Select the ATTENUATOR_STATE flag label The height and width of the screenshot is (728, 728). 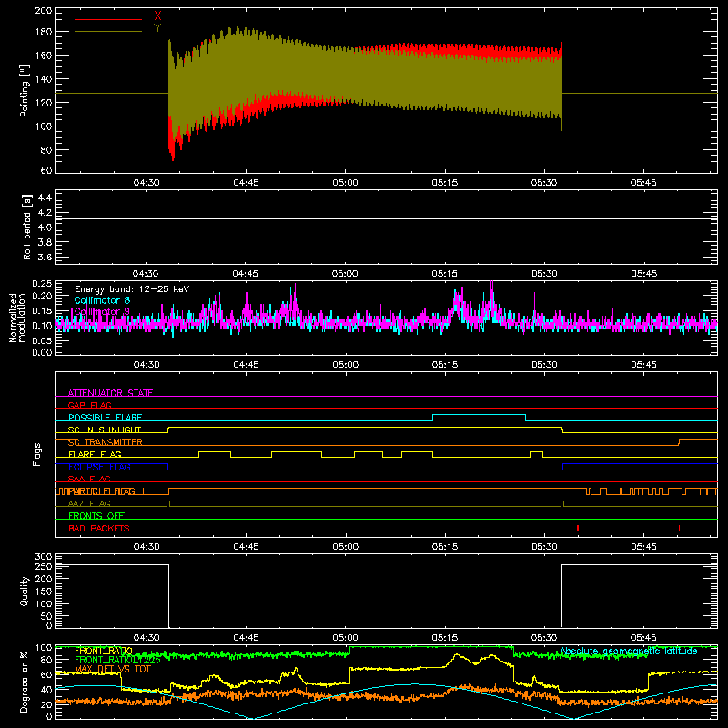point(110,393)
